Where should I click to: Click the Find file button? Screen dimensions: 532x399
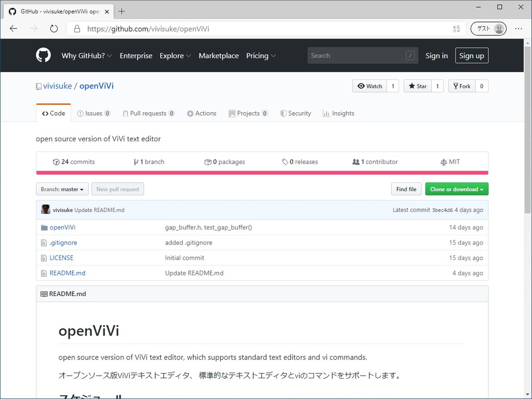pos(406,189)
